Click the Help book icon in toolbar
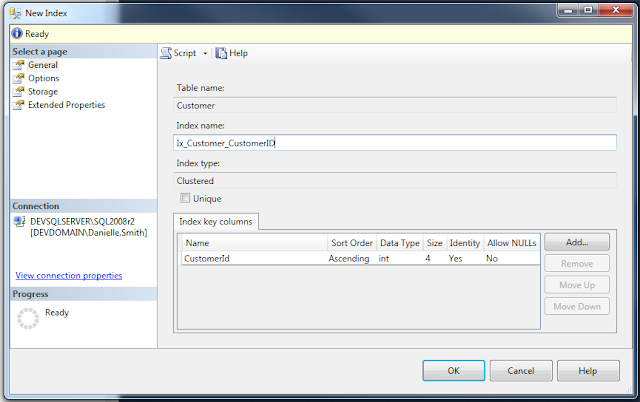Screen dimensions: 640x402 (x=221, y=53)
